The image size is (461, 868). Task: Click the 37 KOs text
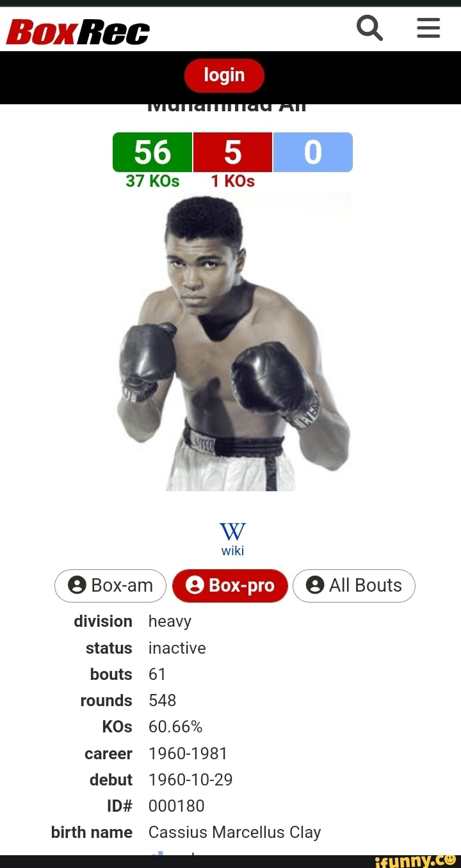point(152,181)
